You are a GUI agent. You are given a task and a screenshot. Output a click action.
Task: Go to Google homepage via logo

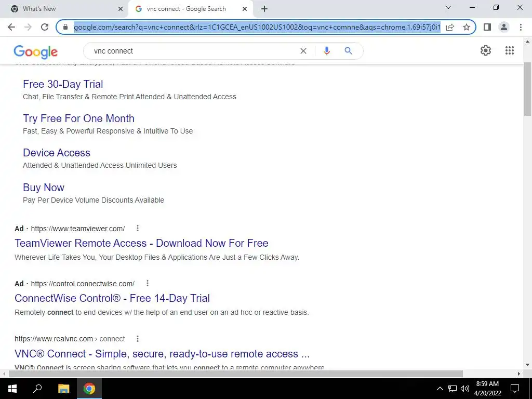click(x=36, y=51)
